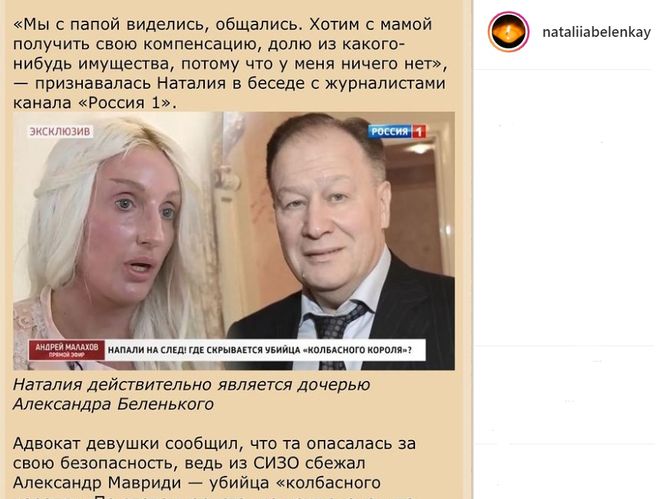Open the candle profile avatar
Viewport: 659px width, 499px height.
pyautogui.click(x=508, y=32)
